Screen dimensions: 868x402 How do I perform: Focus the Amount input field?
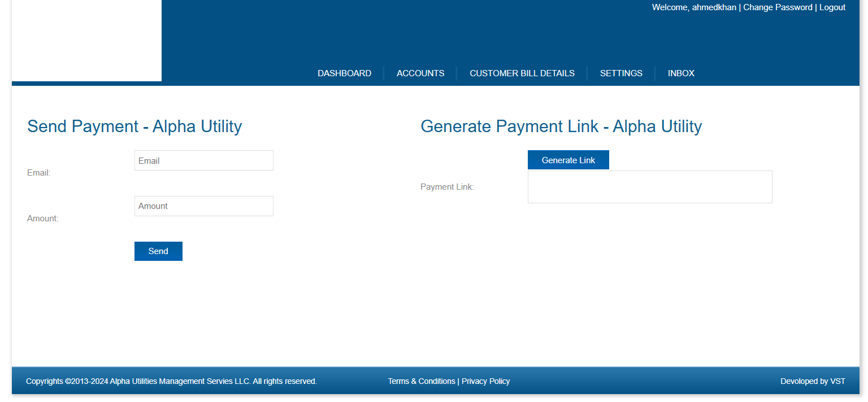pos(203,206)
